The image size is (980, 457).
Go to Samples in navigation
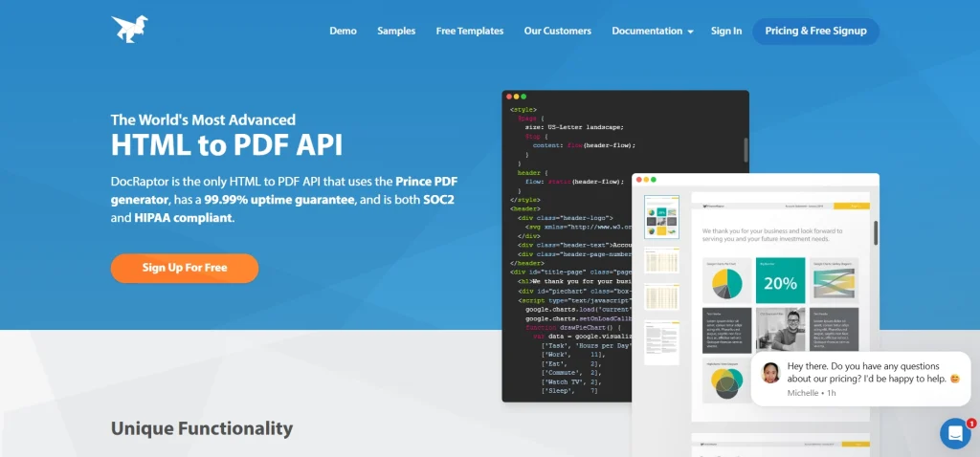point(396,31)
